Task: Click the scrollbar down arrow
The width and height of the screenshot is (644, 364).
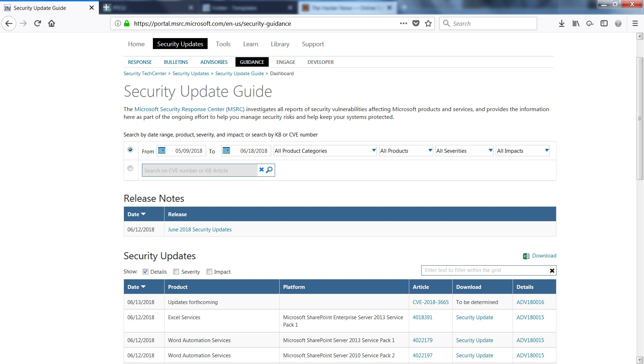Action: point(640,360)
